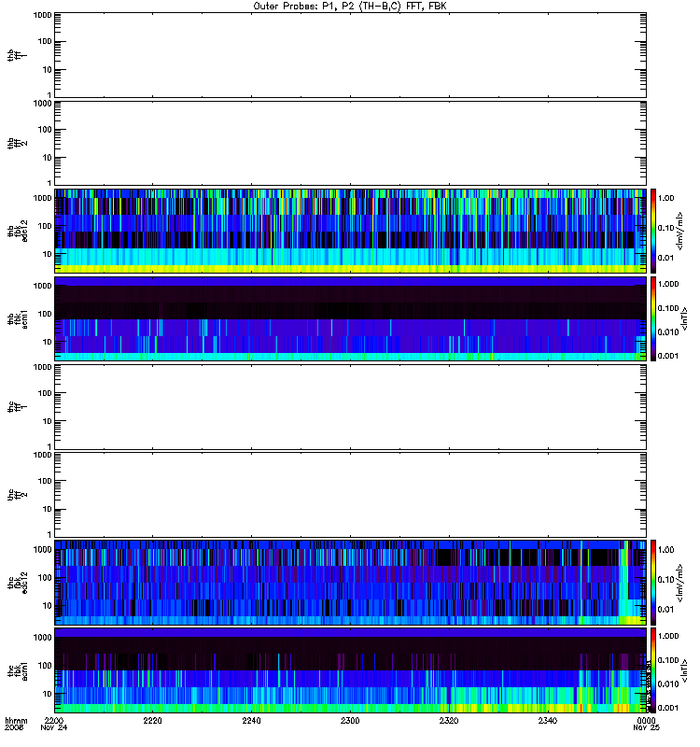Viewport: 700px width, 747px height.
Task: Click the thc fbk scm1 spectrogram panel
Action: coord(351,670)
